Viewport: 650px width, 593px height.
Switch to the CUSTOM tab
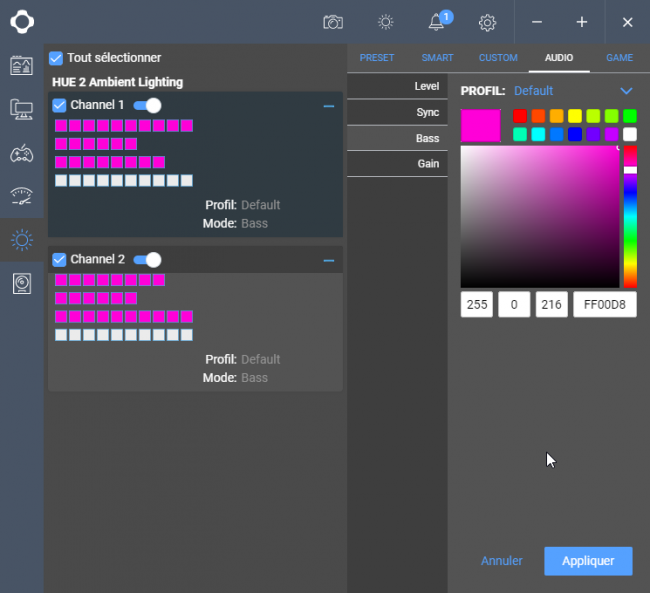(498, 58)
